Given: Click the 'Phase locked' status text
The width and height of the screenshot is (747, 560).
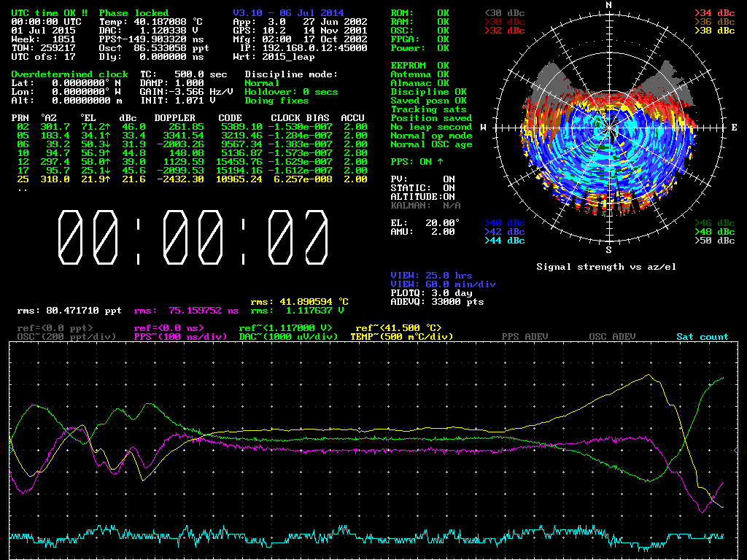Looking at the screenshot, I should 133,13.
